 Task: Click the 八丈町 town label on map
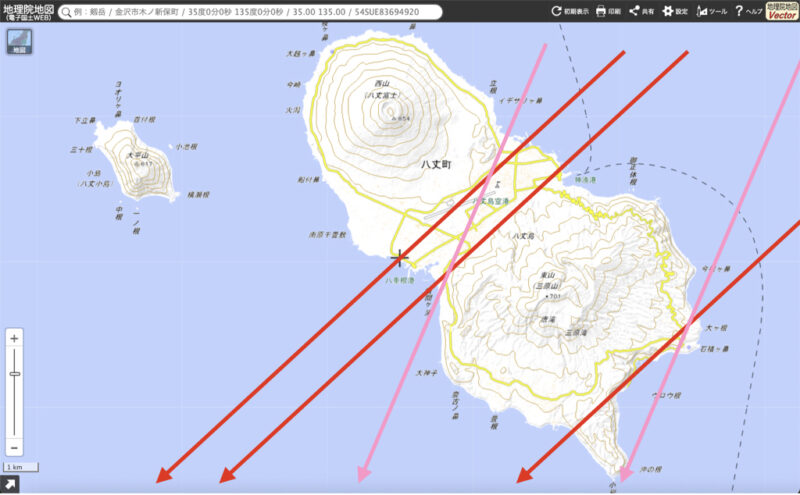point(436,163)
